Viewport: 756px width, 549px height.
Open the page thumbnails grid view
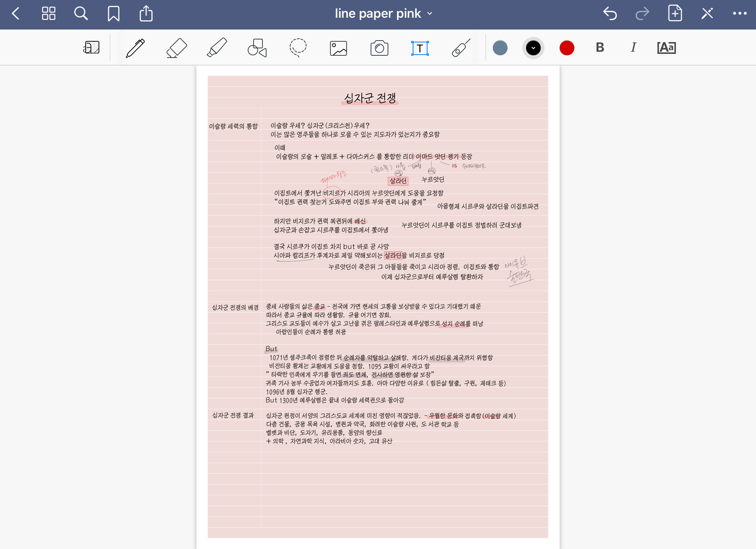point(48,14)
